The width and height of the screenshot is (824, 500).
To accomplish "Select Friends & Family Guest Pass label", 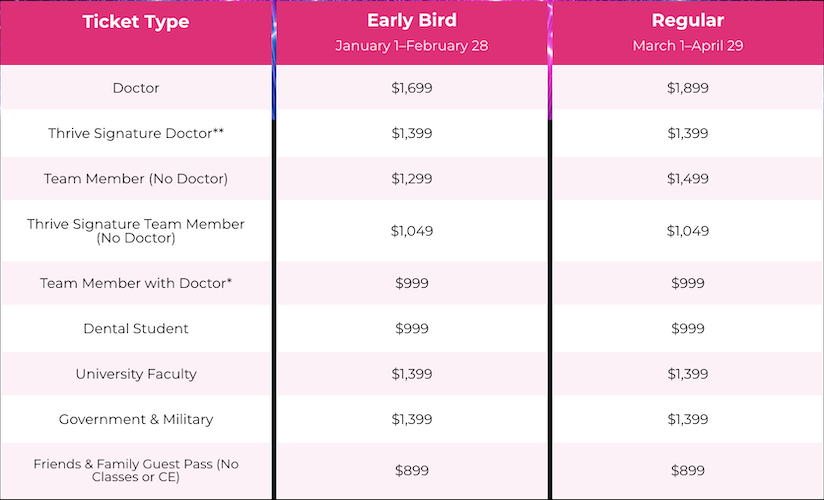I will point(136,471).
